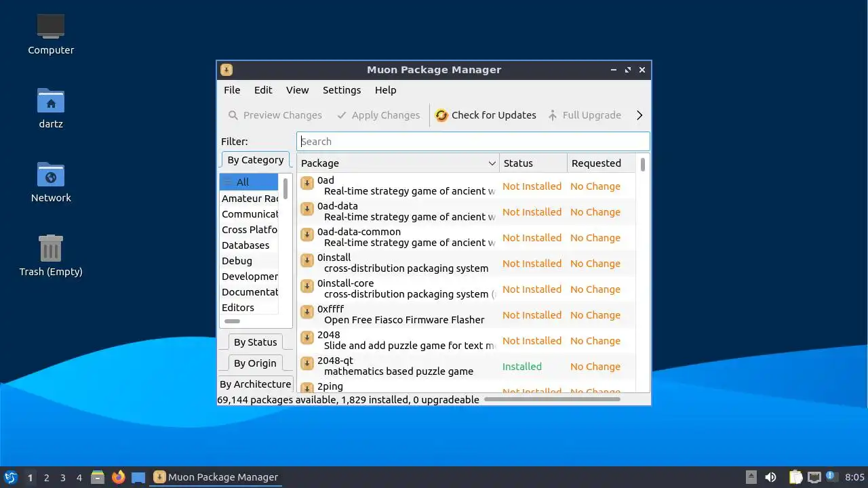Click the wired network tray icon

tap(814, 477)
